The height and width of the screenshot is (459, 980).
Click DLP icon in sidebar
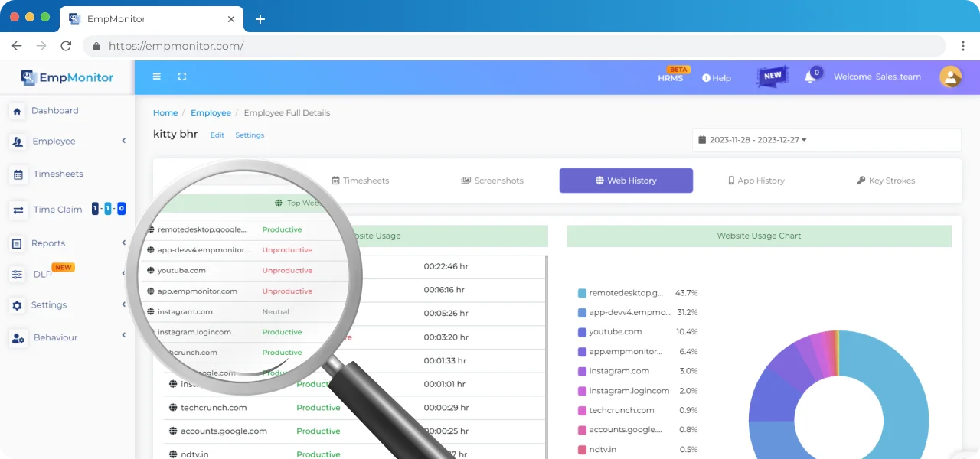click(x=18, y=275)
